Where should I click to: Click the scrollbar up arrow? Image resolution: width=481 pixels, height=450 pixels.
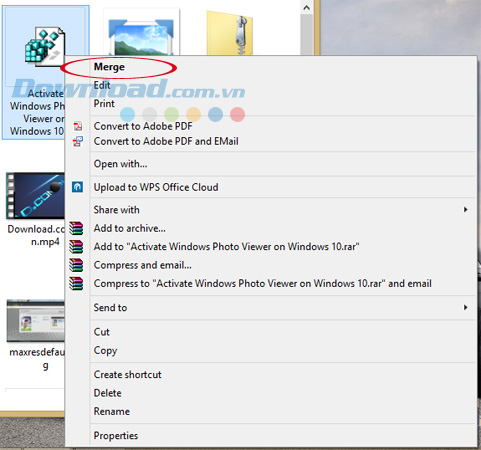point(307,7)
